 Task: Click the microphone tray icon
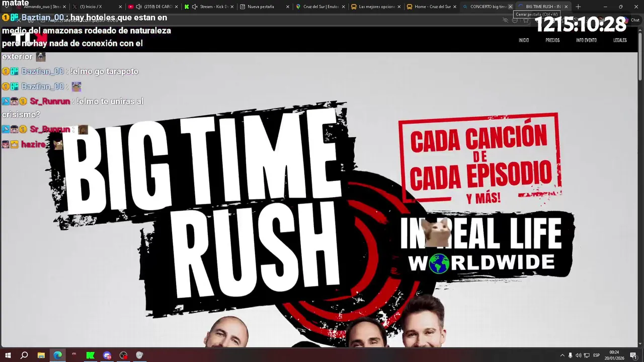570,355
